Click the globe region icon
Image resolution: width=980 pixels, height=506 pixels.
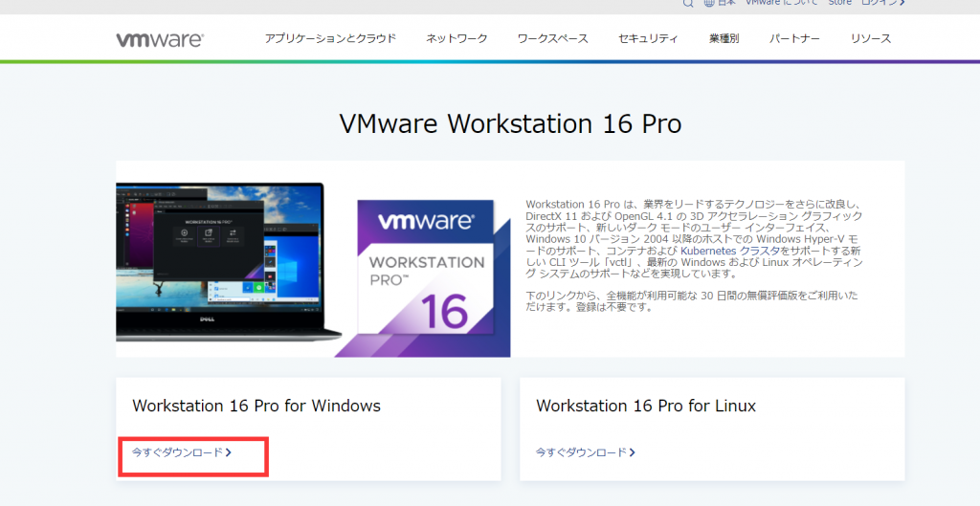click(709, 3)
